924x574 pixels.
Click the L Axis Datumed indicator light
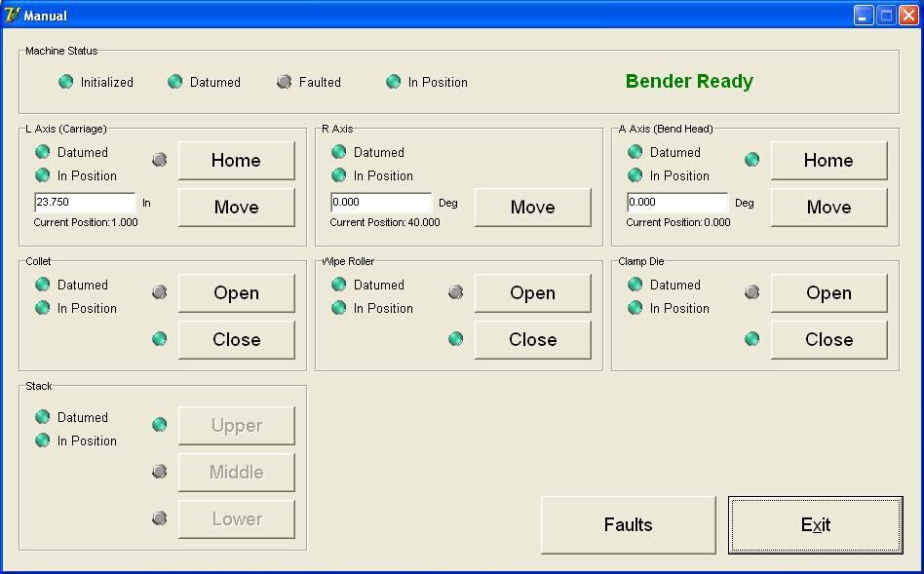43,152
